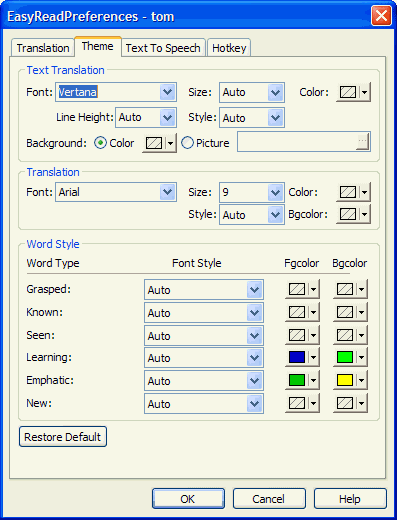Click the Restore Default button
The height and width of the screenshot is (520, 397).
coord(63,437)
